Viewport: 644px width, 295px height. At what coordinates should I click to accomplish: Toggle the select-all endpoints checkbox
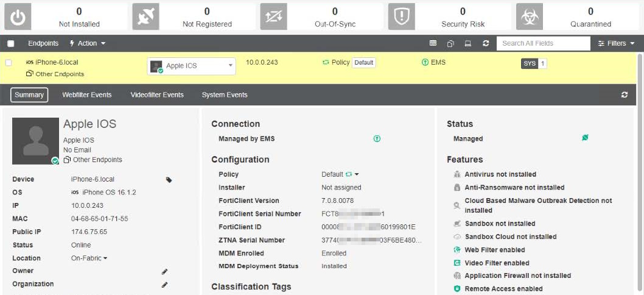coord(11,44)
